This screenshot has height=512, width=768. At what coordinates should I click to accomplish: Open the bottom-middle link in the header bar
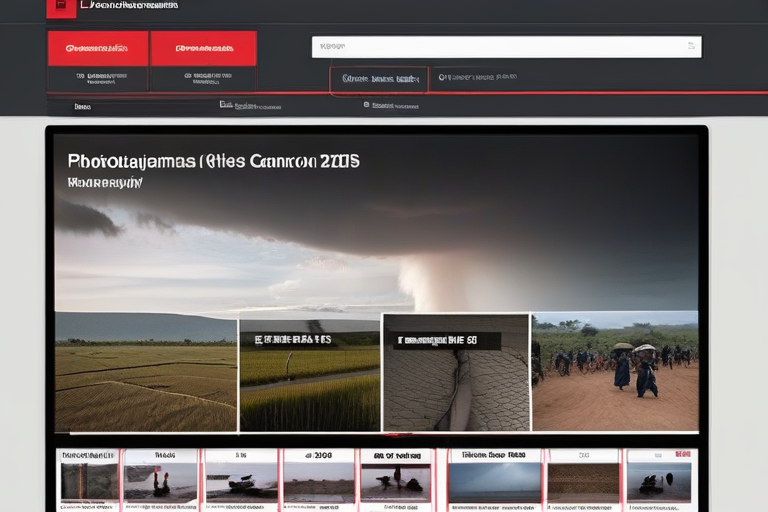239,104
